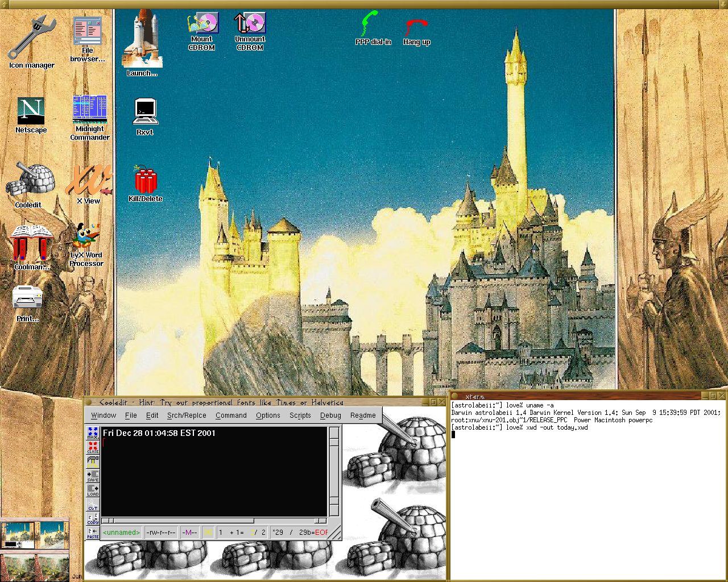Image resolution: width=728 pixels, height=582 pixels.
Task: Click Cooledit's LOAD toolbar button
Action: [93, 490]
